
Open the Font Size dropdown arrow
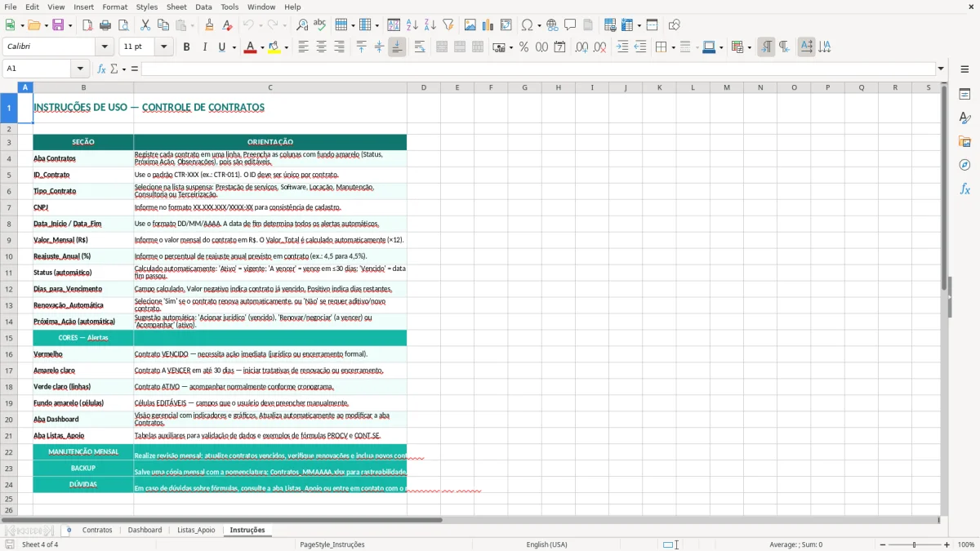point(164,47)
